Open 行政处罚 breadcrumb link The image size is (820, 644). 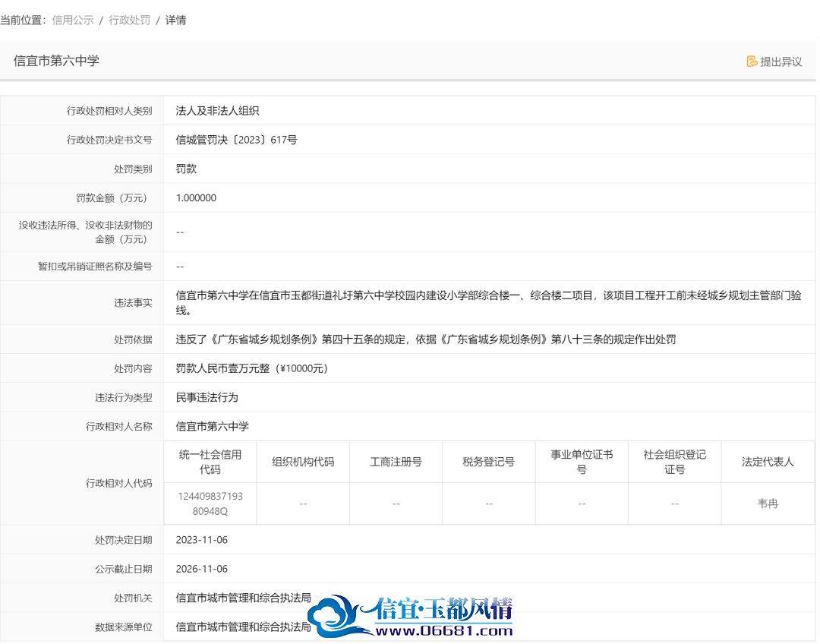(129, 21)
